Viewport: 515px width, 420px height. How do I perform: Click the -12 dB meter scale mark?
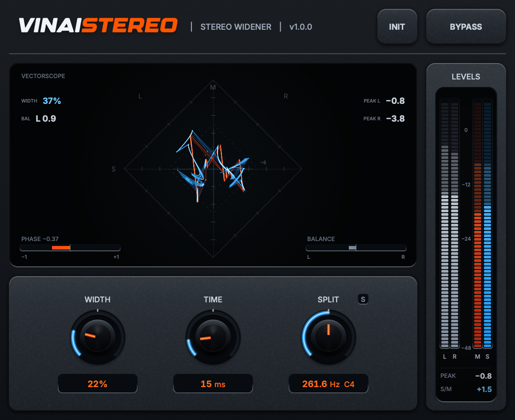click(x=466, y=185)
